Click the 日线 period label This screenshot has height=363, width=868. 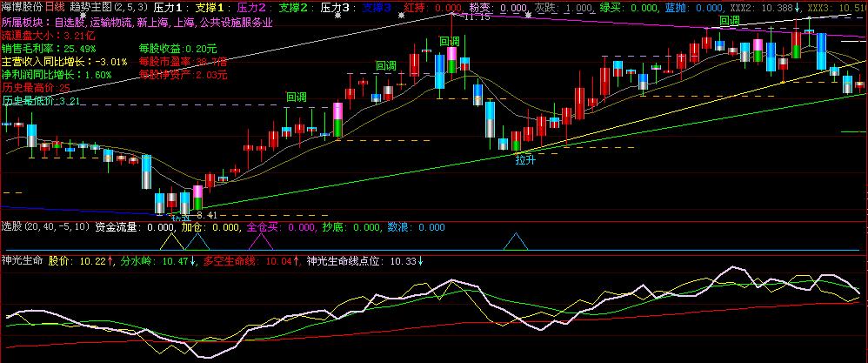point(67,7)
